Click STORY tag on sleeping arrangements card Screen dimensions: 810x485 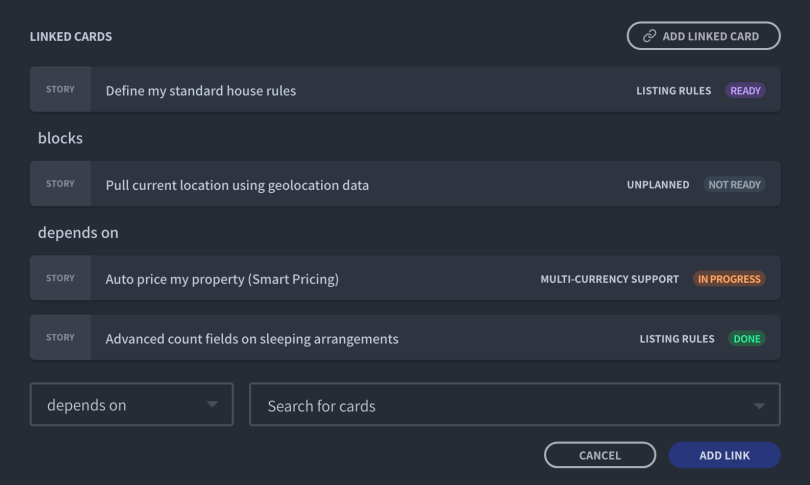60,338
